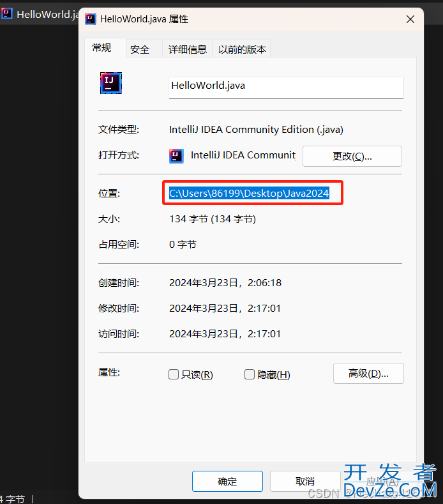Click the IntelliJ icon next to 打开方式
This screenshot has width=443, height=504.
(x=176, y=156)
